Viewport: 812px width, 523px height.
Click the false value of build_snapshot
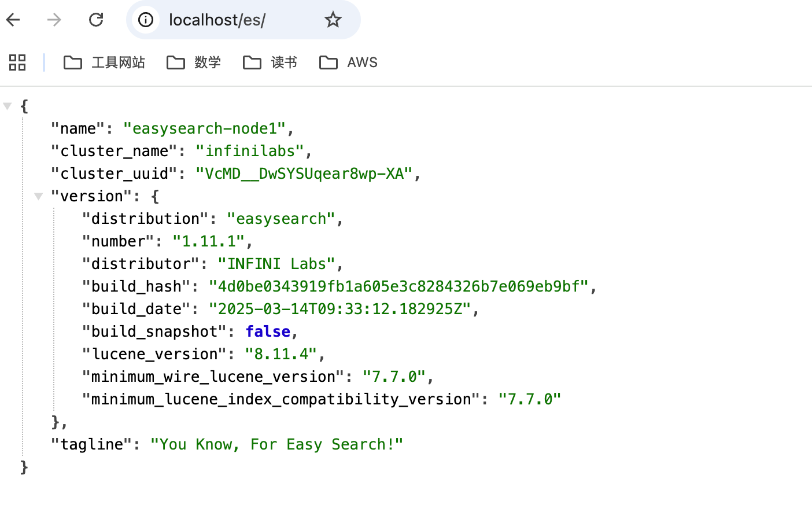coord(268,332)
